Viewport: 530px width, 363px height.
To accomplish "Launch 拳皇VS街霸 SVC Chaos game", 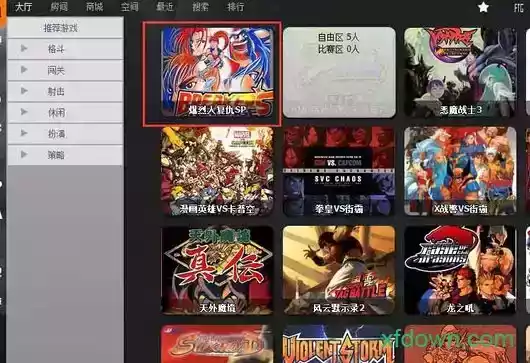I will tap(339, 171).
